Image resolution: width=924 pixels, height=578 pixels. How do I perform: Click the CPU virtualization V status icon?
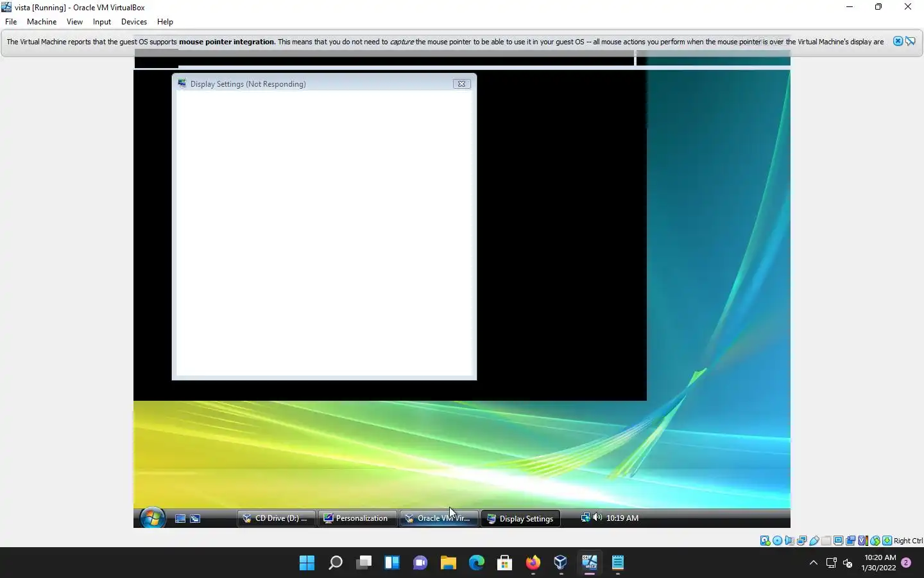coord(863,541)
